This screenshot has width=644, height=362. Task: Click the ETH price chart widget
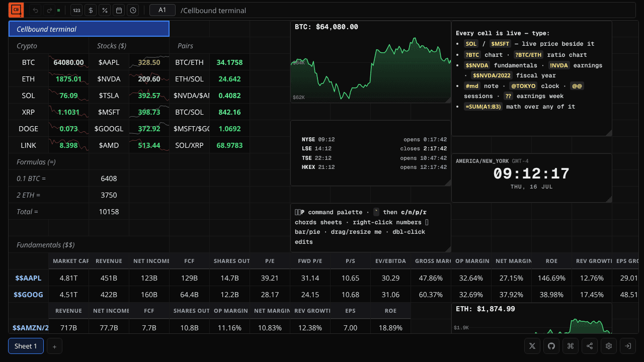tap(532, 318)
